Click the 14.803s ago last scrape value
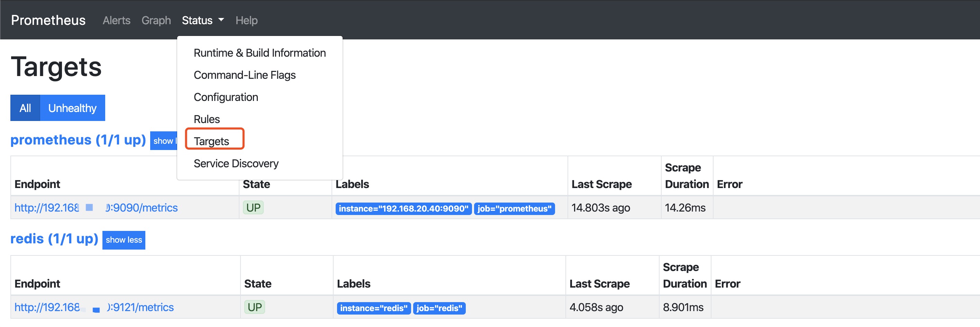 [x=601, y=208]
